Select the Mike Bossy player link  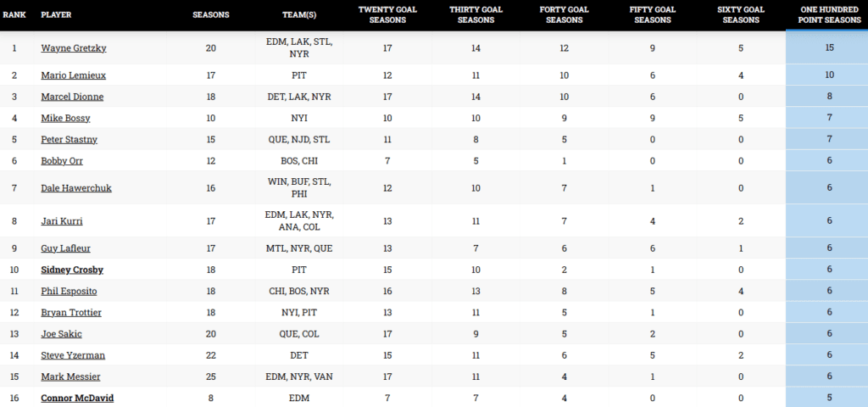click(x=65, y=118)
